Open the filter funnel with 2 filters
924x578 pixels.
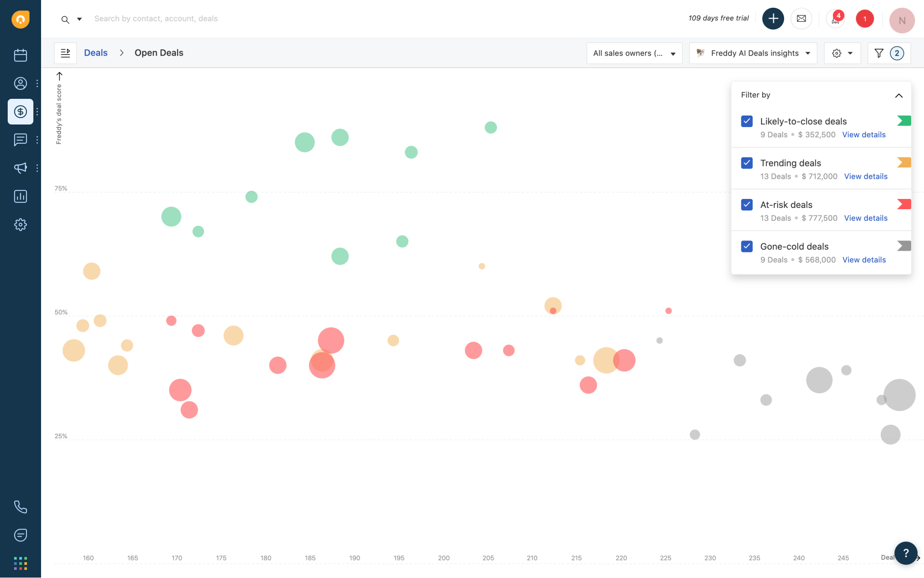click(889, 53)
